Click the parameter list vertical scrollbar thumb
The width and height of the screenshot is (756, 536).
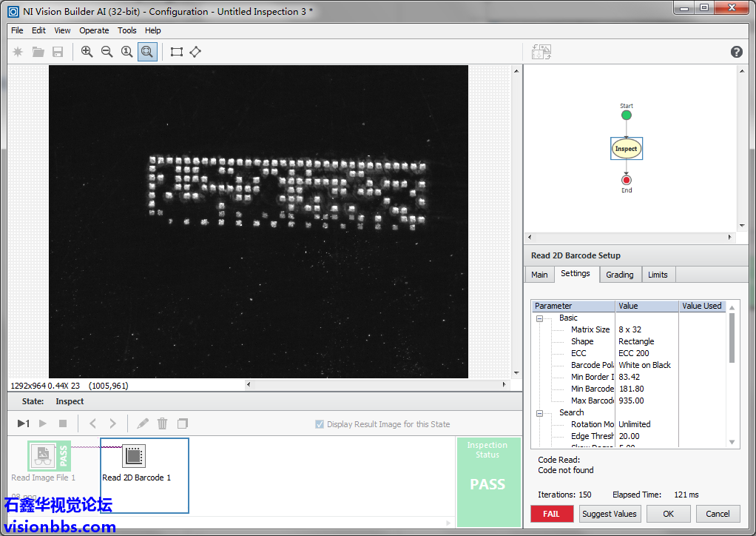[x=732, y=338]
